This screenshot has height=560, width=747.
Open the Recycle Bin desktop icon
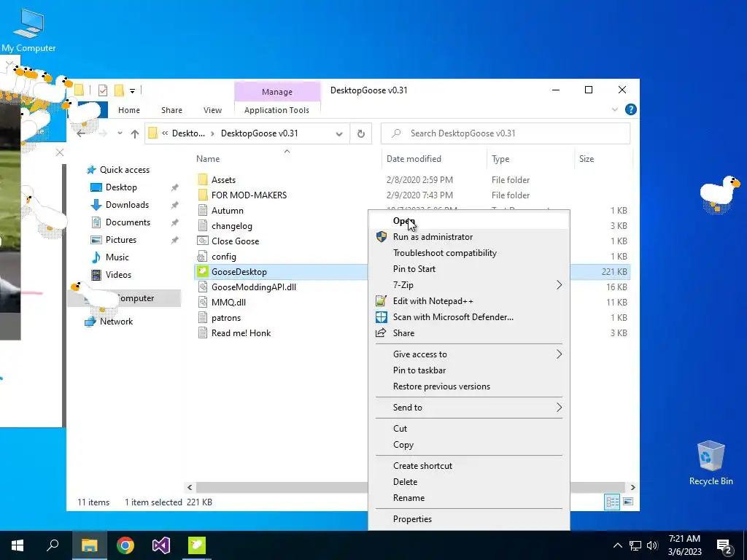pyautogui.click(x=711, y=463)
